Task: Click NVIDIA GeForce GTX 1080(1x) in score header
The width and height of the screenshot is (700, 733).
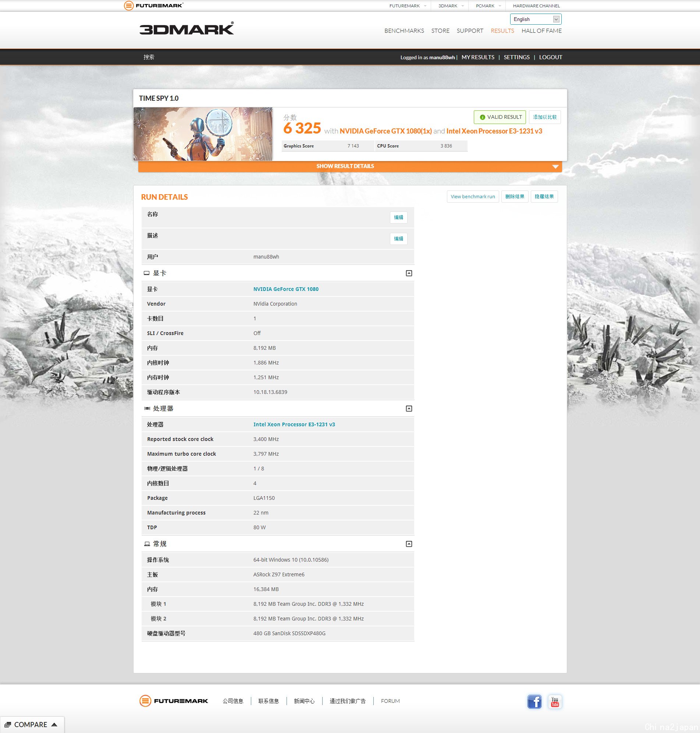Action: tap(385, 131)
